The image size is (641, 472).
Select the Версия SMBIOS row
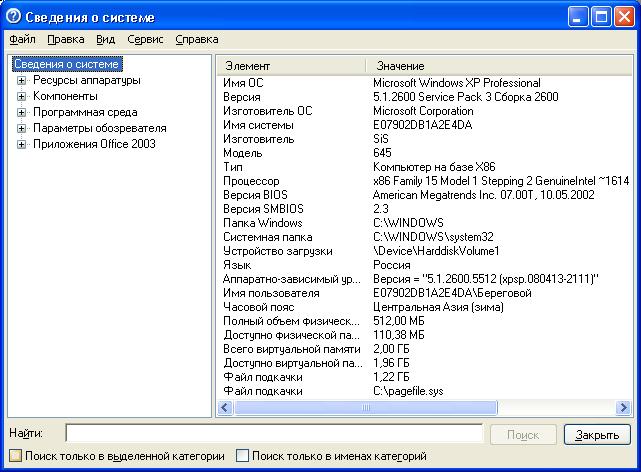pyautogui.click(x=424, y=209)
